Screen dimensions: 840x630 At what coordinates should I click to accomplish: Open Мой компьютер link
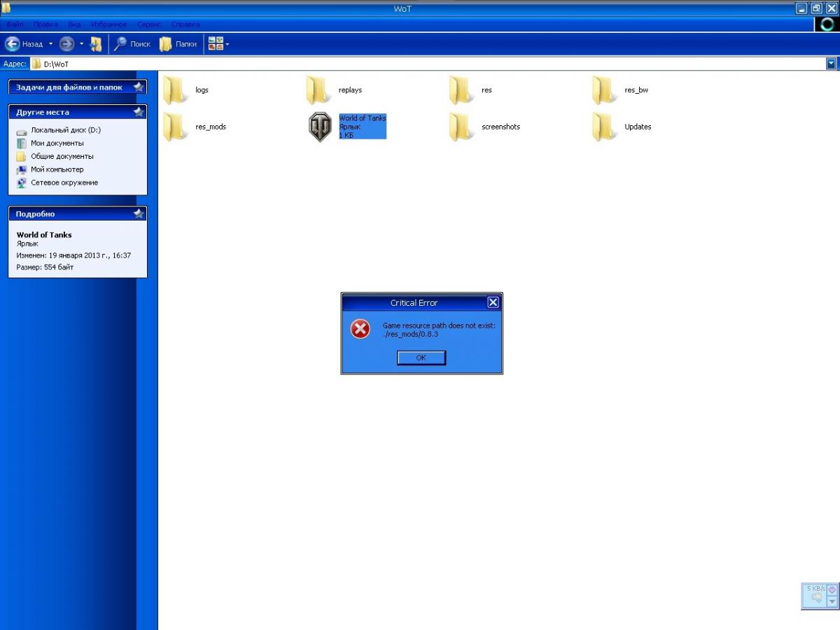click(x=57, y=169)
